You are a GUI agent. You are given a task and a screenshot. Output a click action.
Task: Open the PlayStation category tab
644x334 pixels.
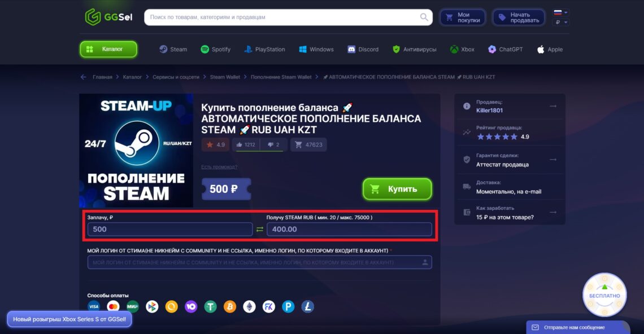(x=264, y=49)
